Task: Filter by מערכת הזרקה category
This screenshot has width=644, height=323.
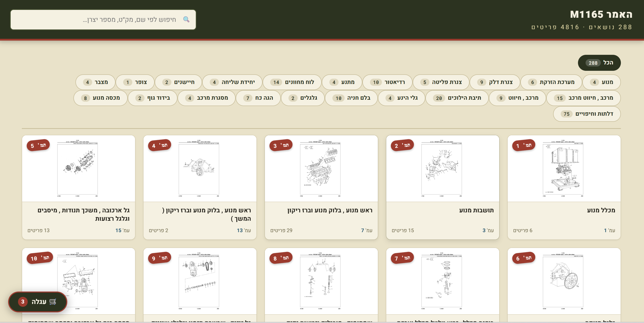Action: coord(551,82)
